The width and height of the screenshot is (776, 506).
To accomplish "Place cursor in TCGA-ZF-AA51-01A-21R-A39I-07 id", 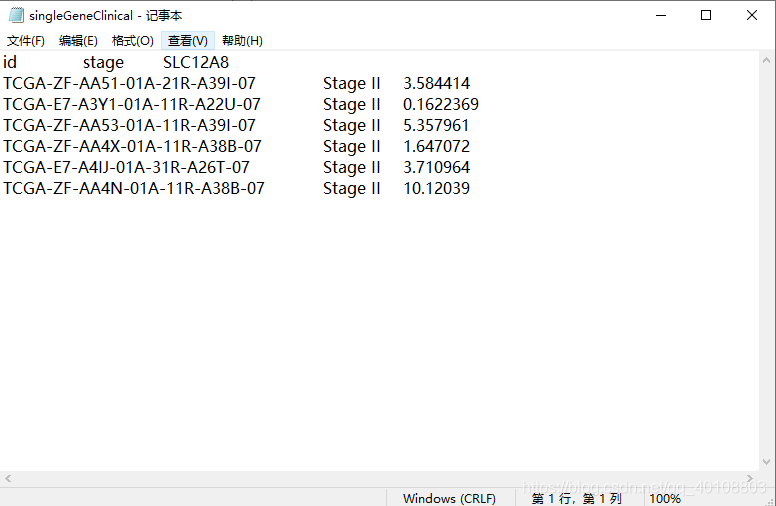I will [x=129, y=83].
